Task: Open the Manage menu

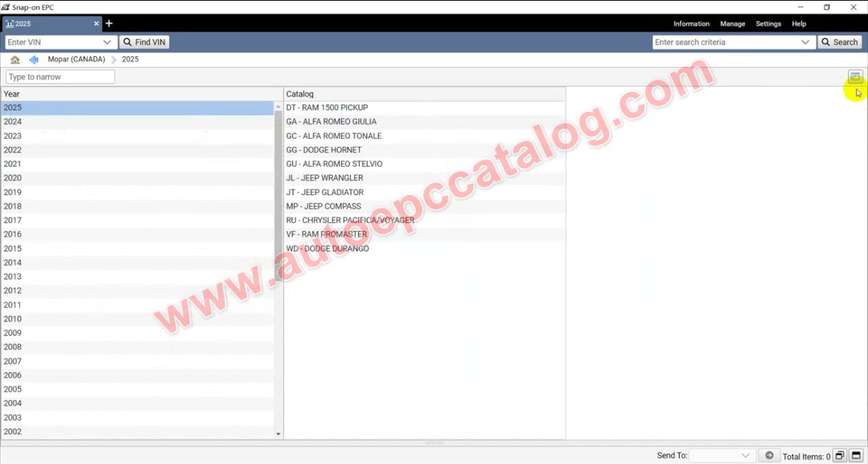Action: pyautogui.click(x=732, y=24)
